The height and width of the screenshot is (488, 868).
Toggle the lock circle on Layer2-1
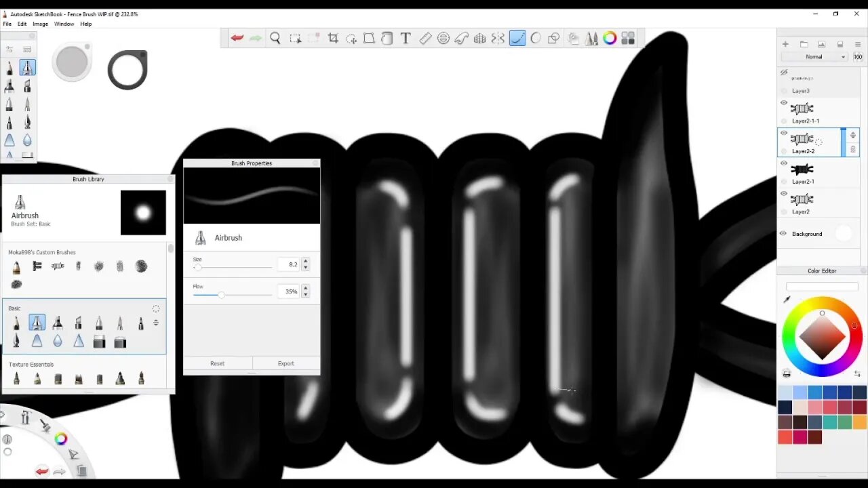coord(785,182)
